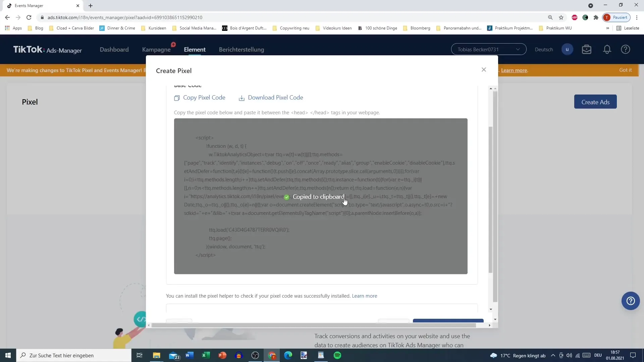Screen dimensions: 644x362
Task: Click Got it on the banner
Action: (x=625, y=70)
